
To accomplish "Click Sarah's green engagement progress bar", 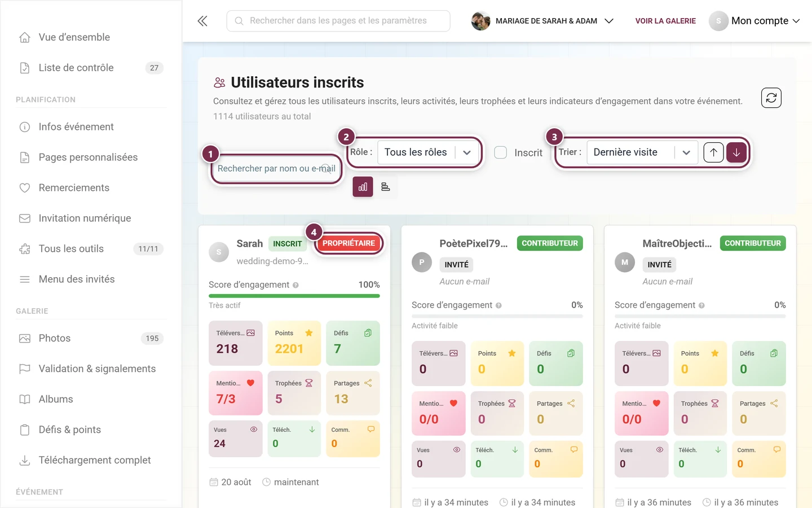I will click(294, 296).
